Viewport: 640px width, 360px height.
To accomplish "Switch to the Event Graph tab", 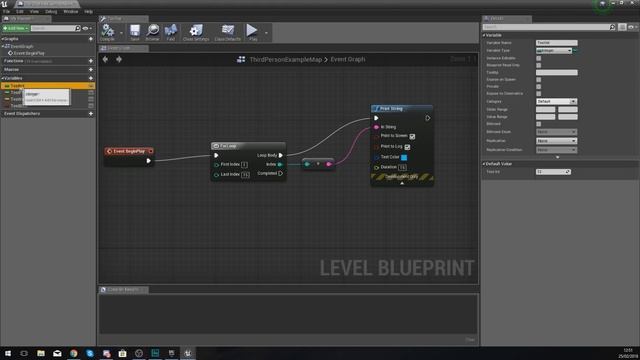I will click(123, 48).
